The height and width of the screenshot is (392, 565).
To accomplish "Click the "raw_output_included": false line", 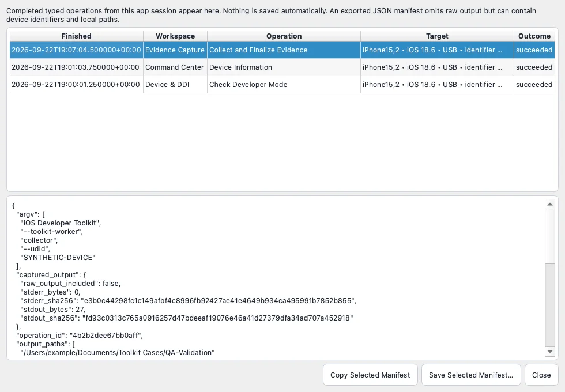I will (70, 283).
